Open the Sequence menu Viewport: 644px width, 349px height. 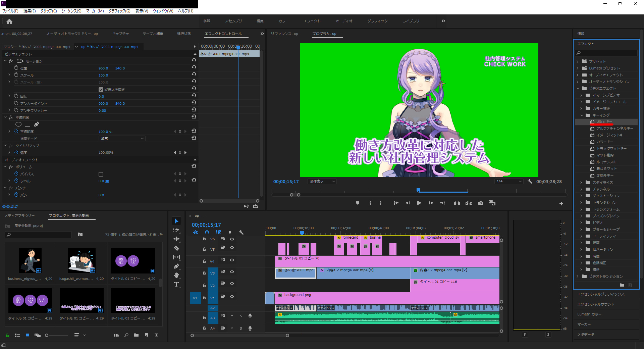[x=71, y=11]
